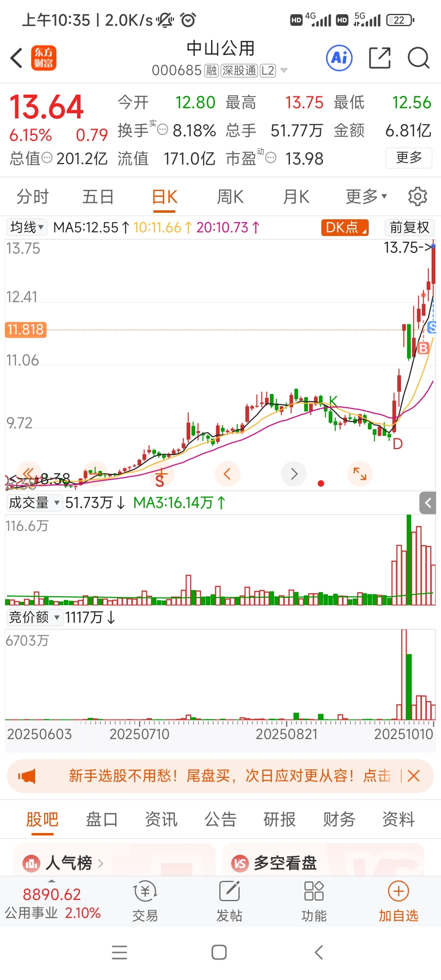Viewport: 441px width, 980px height.
Task: Switch to 周K chart tab
Action: tap(230, 197)
